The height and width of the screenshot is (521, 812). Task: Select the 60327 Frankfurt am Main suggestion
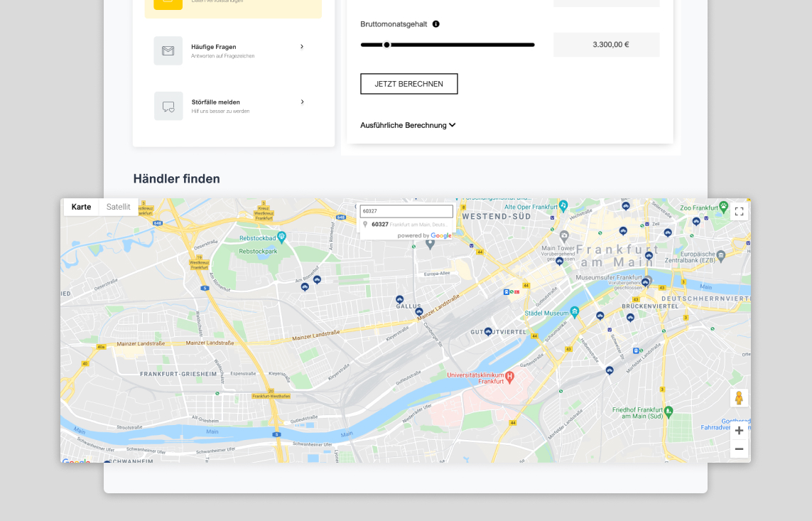point(406,225)
